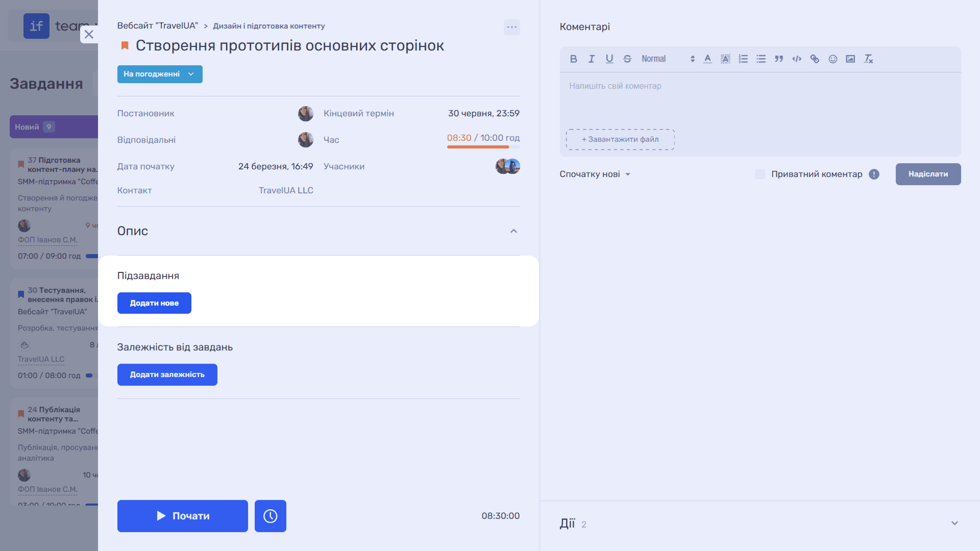The width and height of the screenshot is (980, 551).
Task: Click 'Коментарі' heading
Action: 585,27
